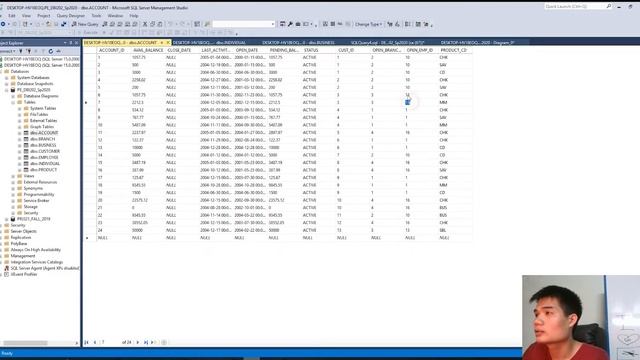This screenshot has width=640, height=360.
Task: Pin the Object Explorer panel
Action: coord(71,43)
